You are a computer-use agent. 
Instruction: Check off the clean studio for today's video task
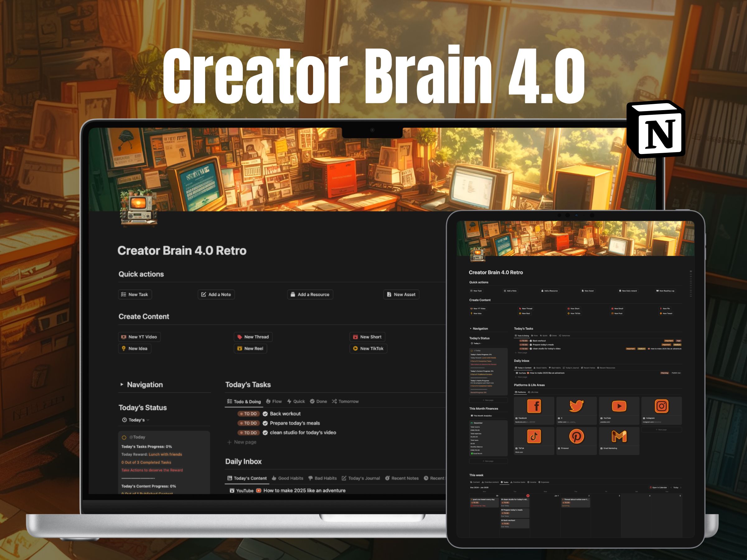265,432
